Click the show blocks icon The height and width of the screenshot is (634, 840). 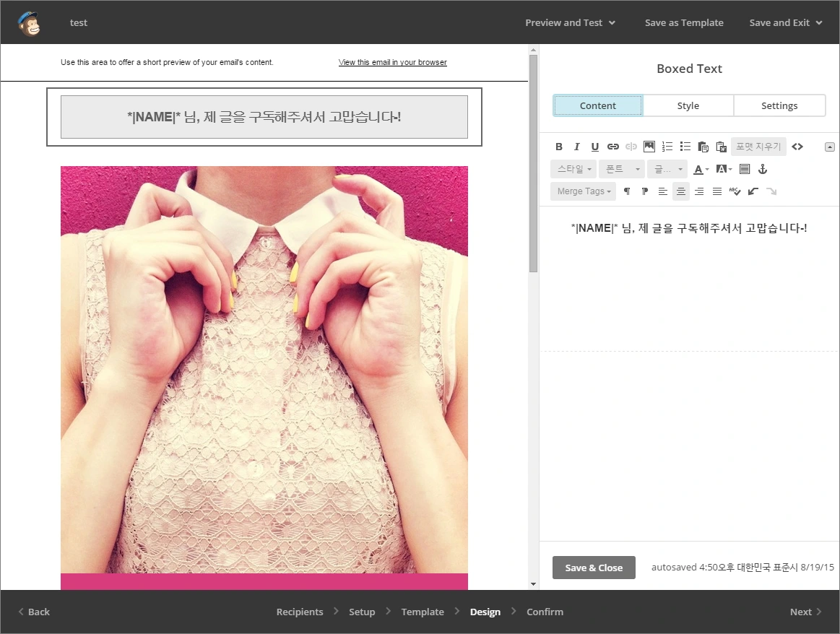(745, 169)
